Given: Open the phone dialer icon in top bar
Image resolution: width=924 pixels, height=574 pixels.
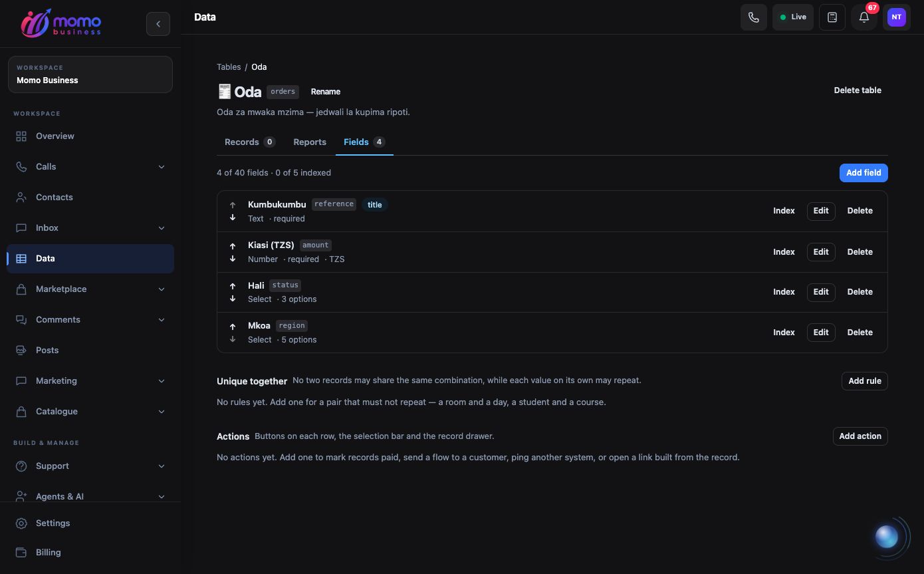Looking at the screenshot, I should 754,17.
